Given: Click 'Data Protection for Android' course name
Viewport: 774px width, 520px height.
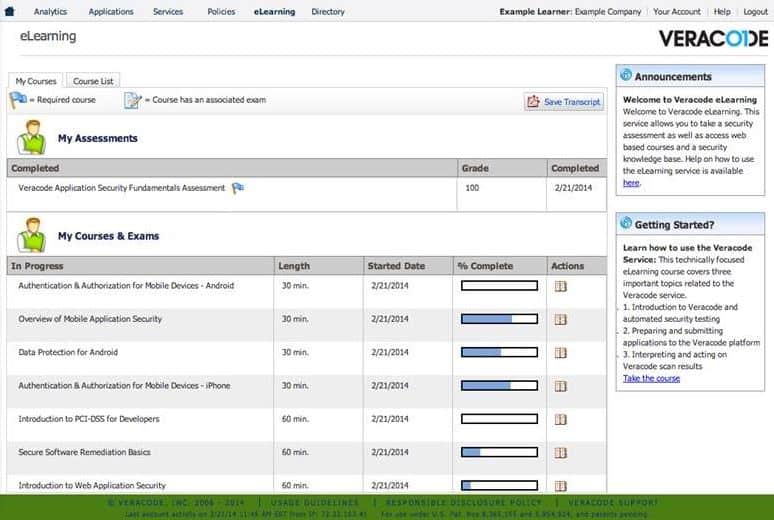Looking at the screenshot, I should tap(68, 352).
